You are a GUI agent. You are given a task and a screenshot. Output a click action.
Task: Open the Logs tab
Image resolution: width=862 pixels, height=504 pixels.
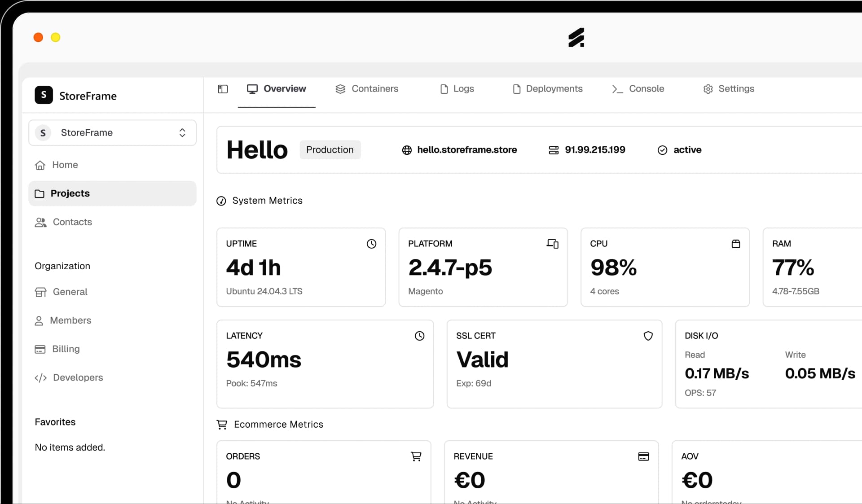click(457, 89)
